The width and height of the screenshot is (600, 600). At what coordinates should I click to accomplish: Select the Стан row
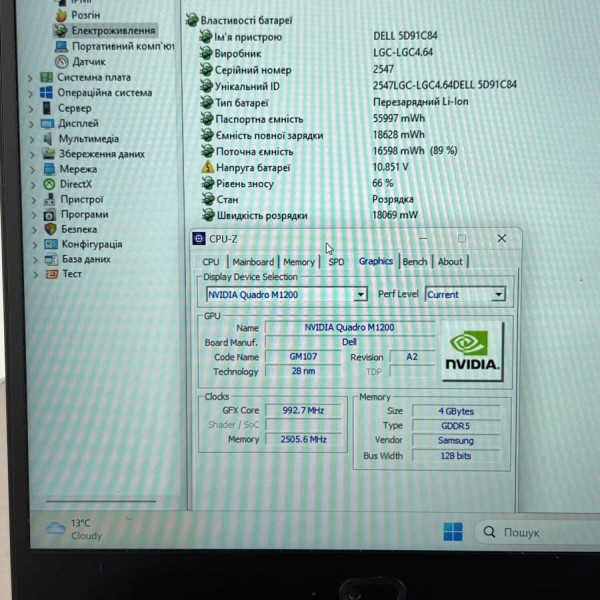[308, 199]
